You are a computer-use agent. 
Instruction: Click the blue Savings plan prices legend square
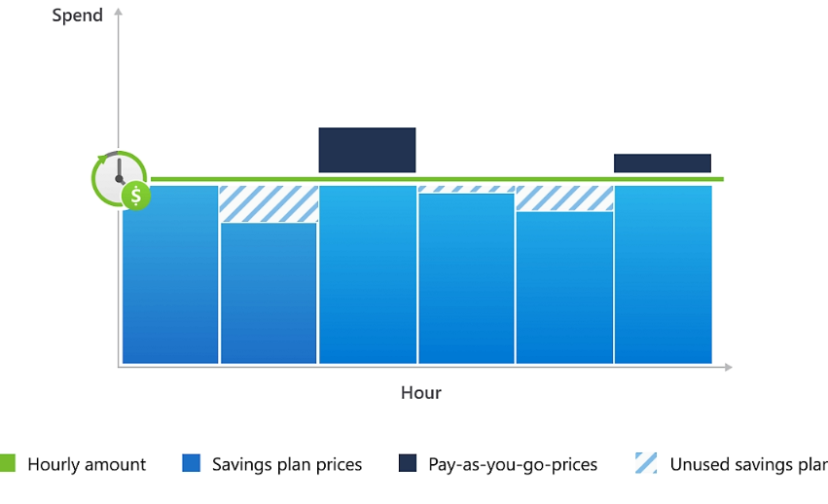tap(191, 464)
